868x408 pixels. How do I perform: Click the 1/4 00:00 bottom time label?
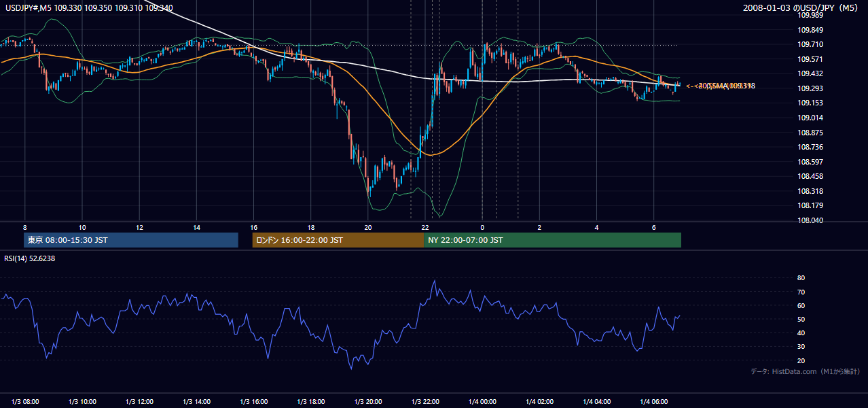click(x=482, y=401)
